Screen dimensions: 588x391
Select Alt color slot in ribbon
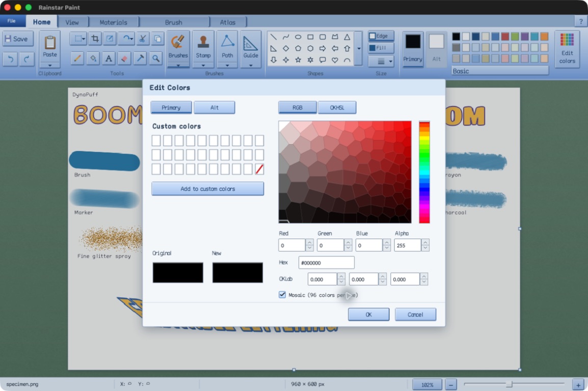[x=436, y=48]
